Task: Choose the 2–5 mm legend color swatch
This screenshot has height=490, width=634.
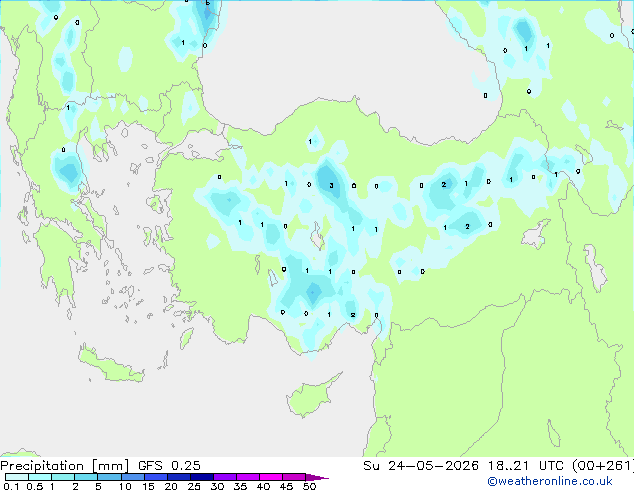Action: (86, 477)
